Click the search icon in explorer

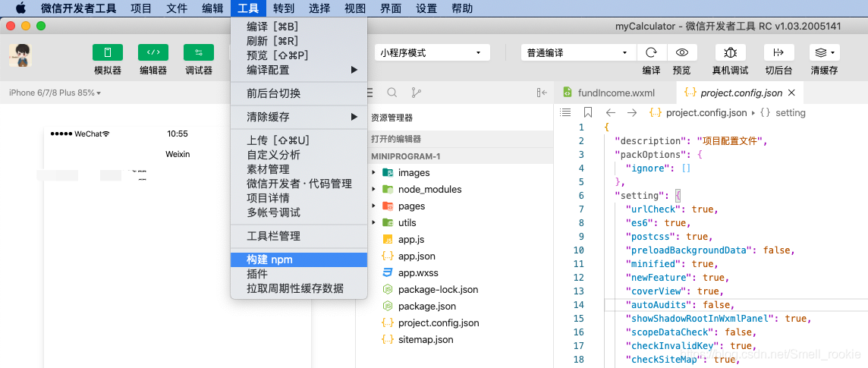tap(392, 93)
